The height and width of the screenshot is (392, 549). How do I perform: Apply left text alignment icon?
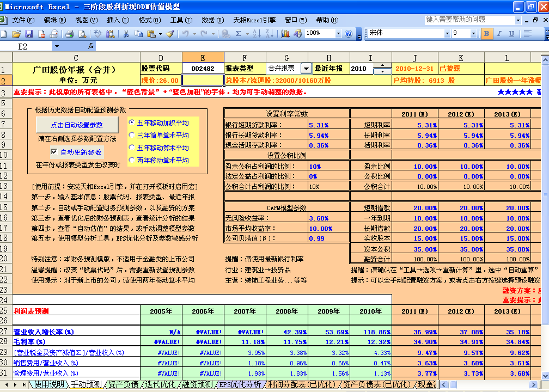(x=528, y=34)
